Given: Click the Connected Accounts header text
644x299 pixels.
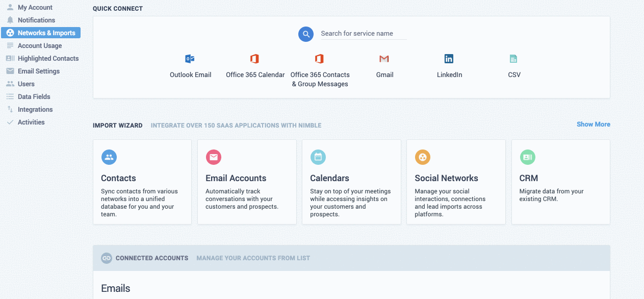Looking at the screenshot, I should tap(152, 258).
